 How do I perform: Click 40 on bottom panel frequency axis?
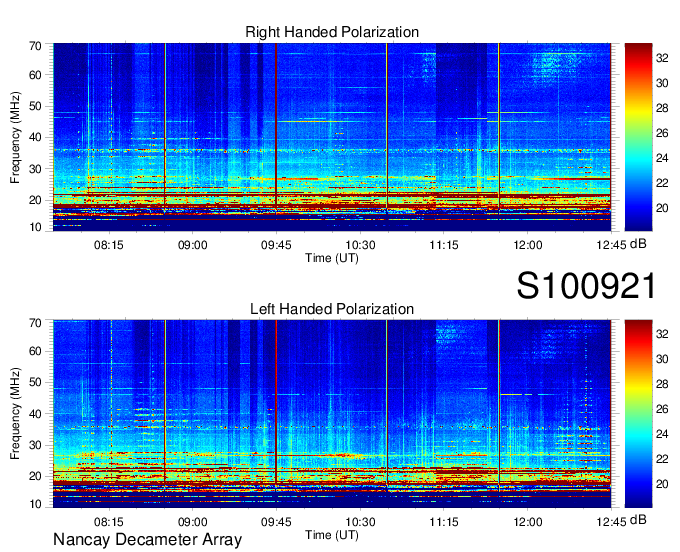click(x=35, y=414)
